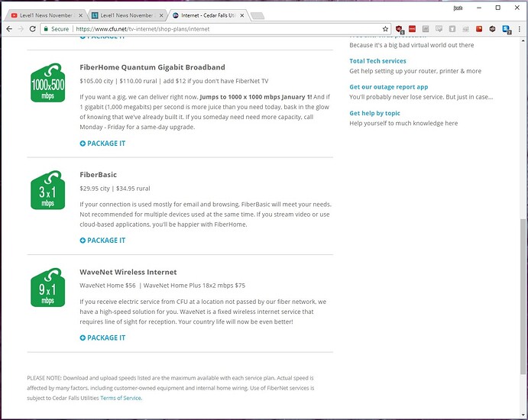Click the "$105.00 city" pricing line
528x420 pixels.
click(x=173, y=81)
